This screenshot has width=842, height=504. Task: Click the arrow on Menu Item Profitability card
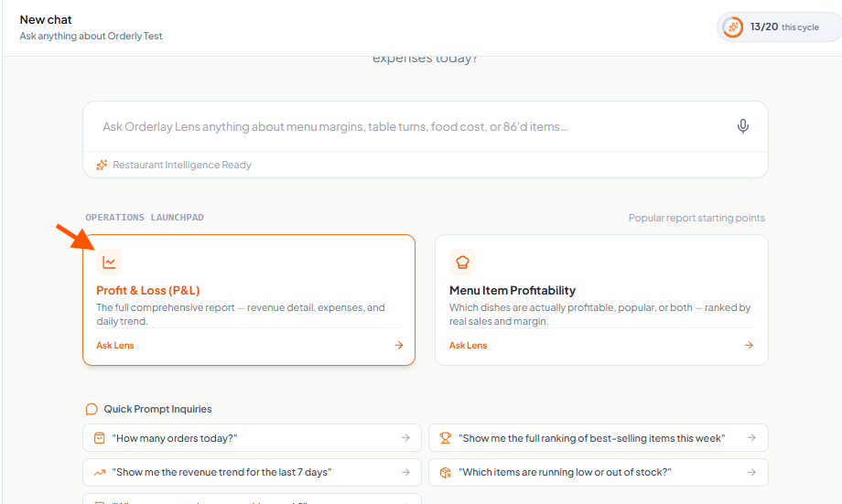[x=749, y=345]
